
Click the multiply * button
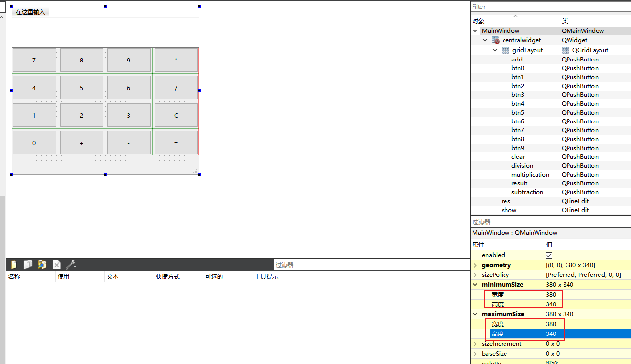176,61
